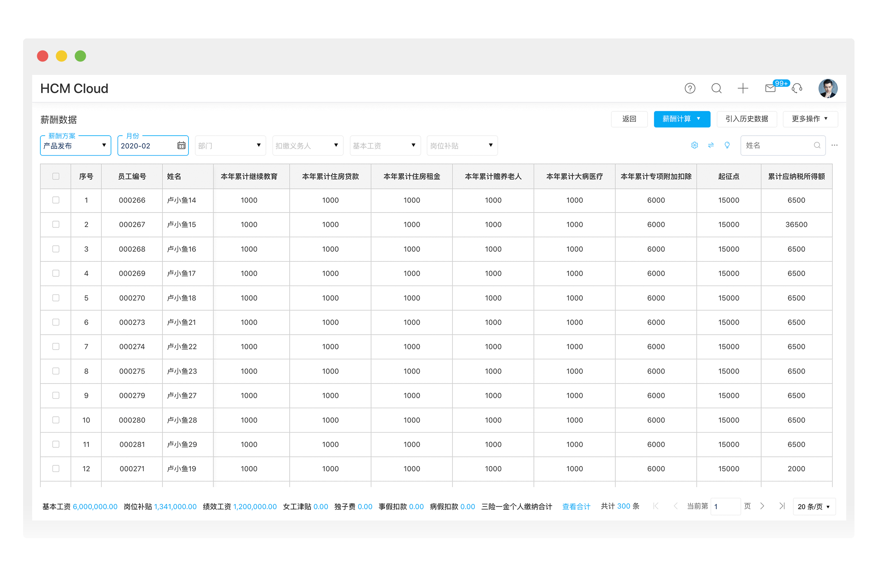Viewport: 878px width, 588px height.
Task: Expand the 薪酬计算 button dropdown
Action: click(x=682, y=119)
